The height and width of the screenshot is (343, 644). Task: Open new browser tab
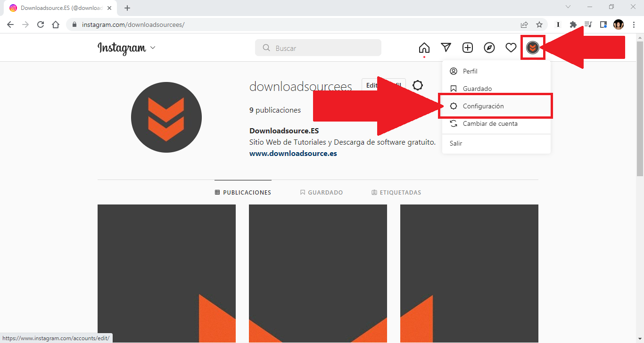point(127,8)
